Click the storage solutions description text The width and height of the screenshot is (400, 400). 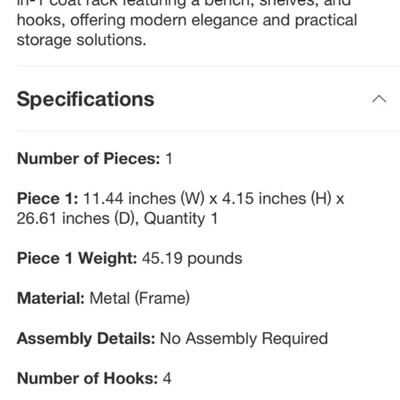pyautogui.click(x=81, y=40)
